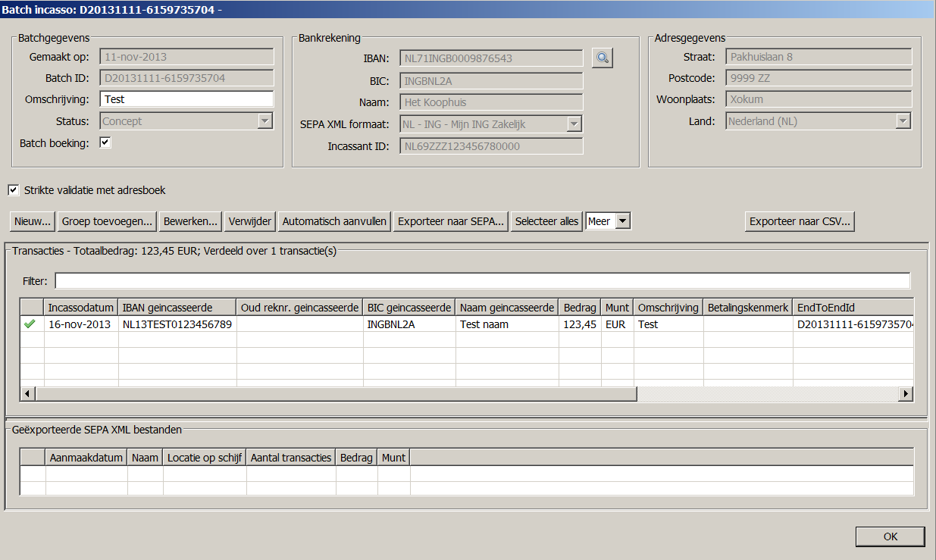Click the EUR cell in transaction row
This screenshot has width=936, height=560.
tap(618, 324)
